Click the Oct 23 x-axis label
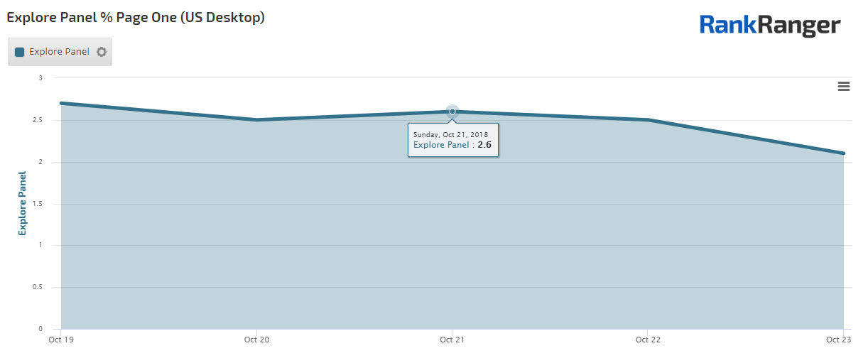The image size is (868, 363). click(x=838, y=340)
